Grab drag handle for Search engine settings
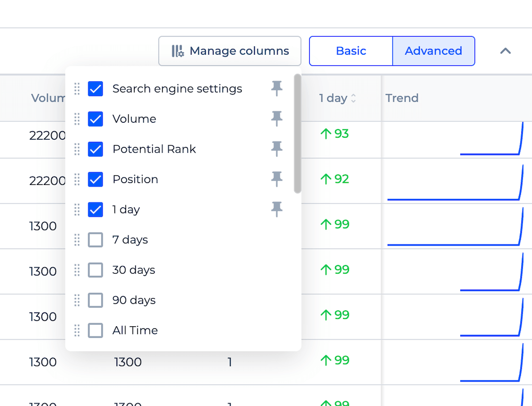Screen dimensions: 532x406 [77, 89]
